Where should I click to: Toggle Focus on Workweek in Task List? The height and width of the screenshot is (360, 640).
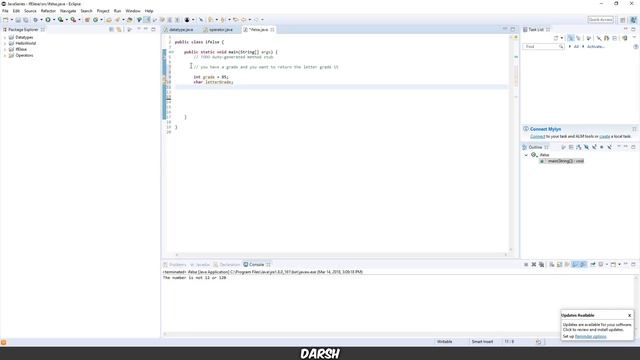click(589, 38)
